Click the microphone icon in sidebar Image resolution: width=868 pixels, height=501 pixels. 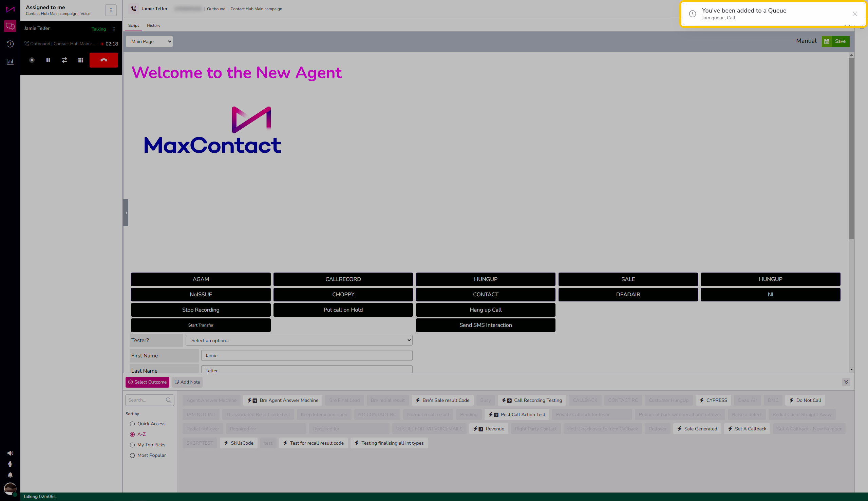[10, 464]
